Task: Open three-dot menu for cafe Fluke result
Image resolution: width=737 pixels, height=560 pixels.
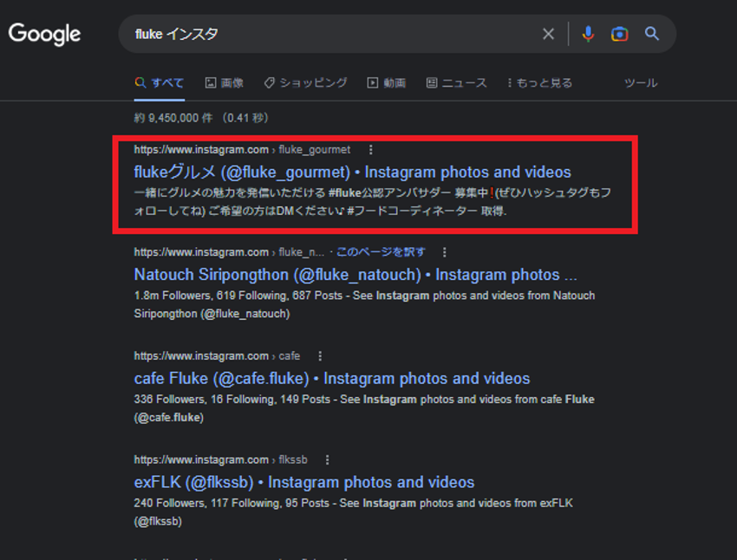Action: click(x=320, y=356)
